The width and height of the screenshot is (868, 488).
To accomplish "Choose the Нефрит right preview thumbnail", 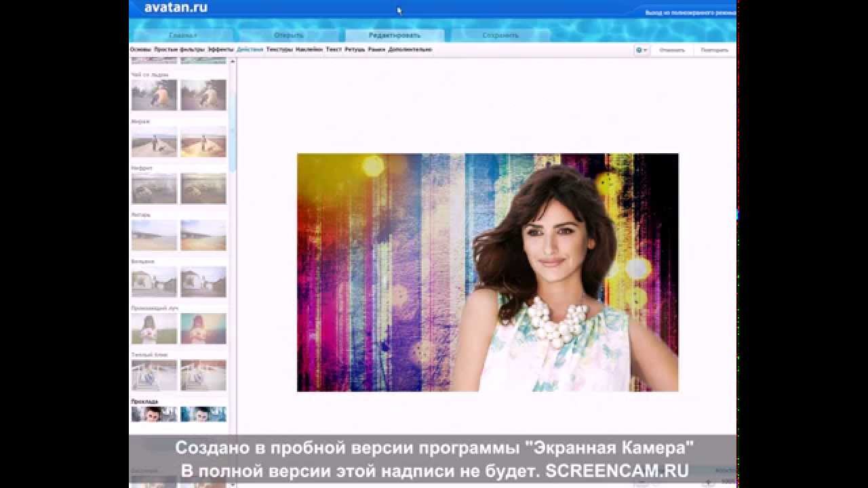I will point(203,188).
